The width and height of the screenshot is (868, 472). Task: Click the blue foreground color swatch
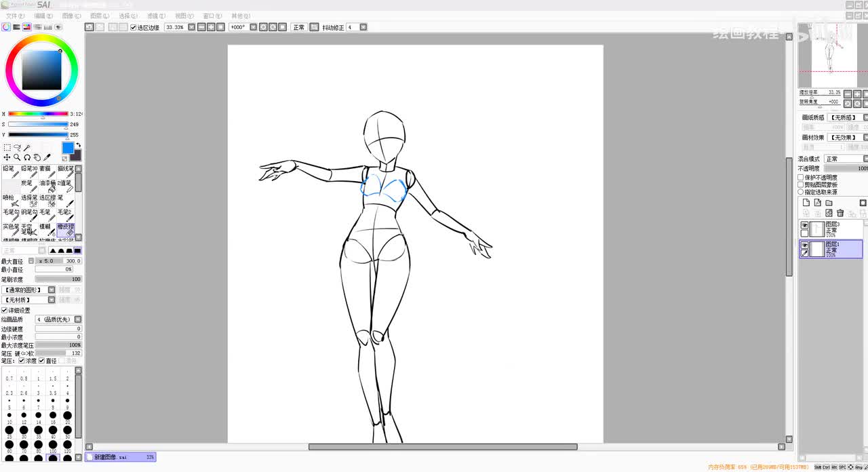click(68, 148)
